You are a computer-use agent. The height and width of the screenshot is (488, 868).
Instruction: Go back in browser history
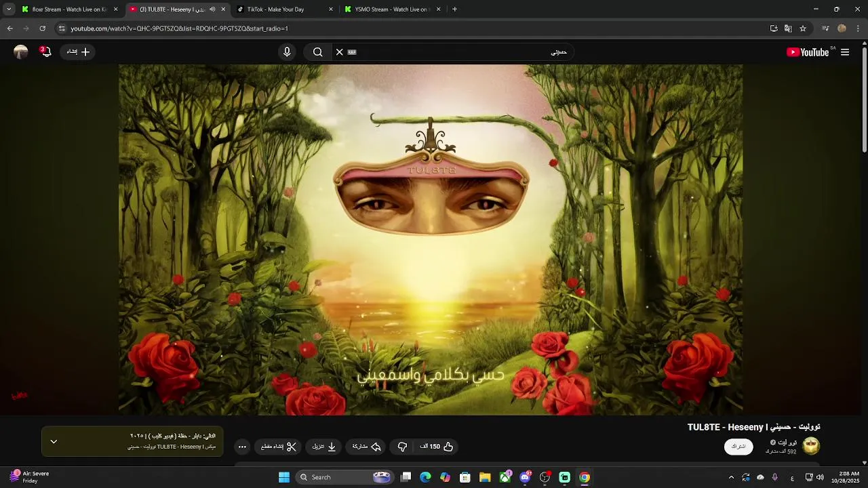pyautogui.click(x=9, y=28)
